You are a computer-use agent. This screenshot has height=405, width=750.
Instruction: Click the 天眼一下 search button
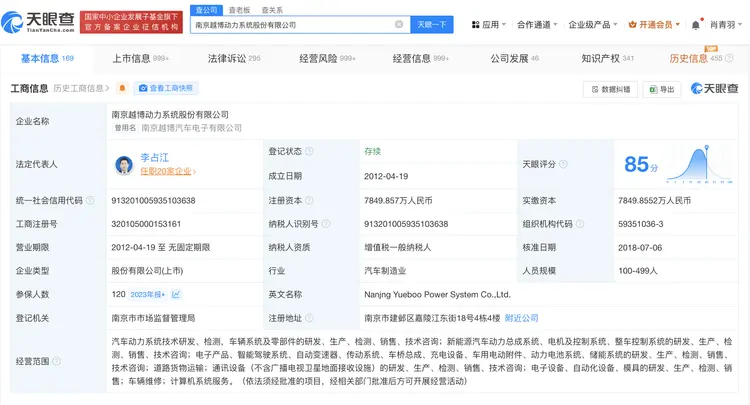(x=432, y=24)
